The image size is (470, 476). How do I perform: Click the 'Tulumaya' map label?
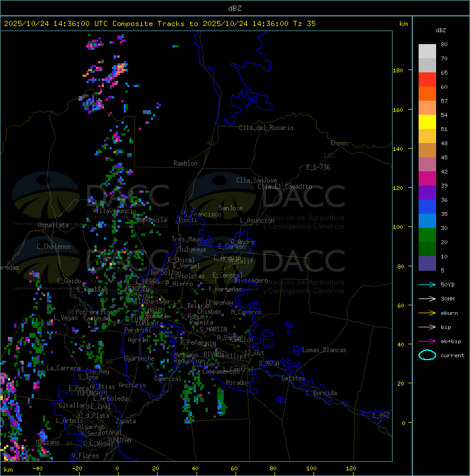(x=193, y=249)
